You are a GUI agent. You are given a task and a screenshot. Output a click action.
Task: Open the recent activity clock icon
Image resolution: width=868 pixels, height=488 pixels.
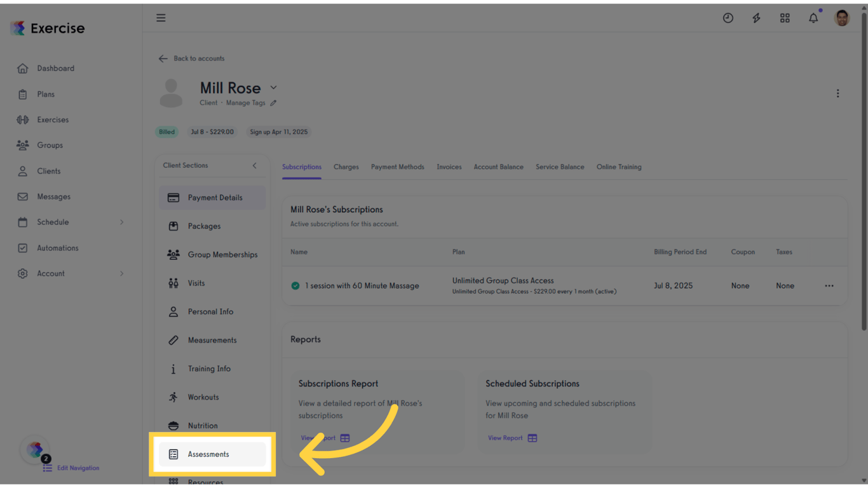tap(728, 18)
